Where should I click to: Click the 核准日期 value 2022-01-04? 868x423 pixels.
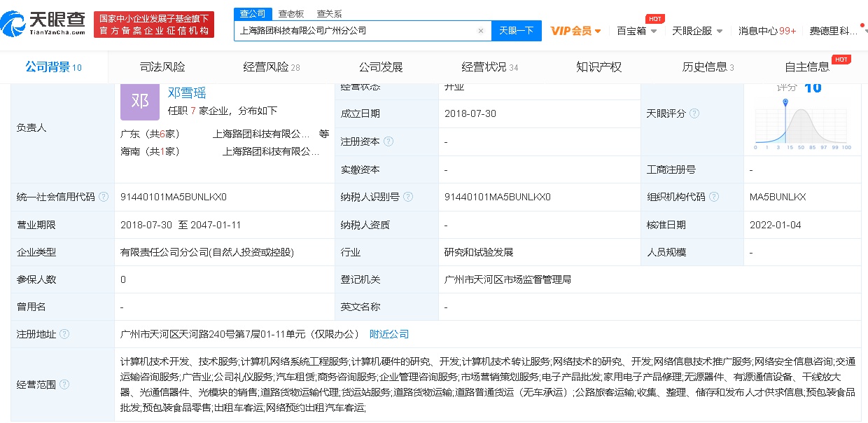(x=775, y=225)
